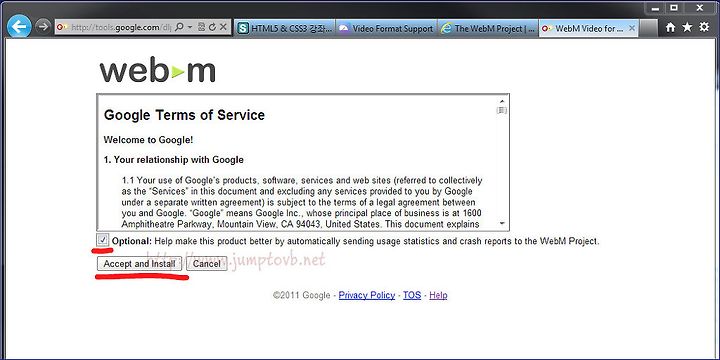Image resolution: width=720 pixels, height=360 pixels.
Task: Switch to The WebM Project tab
Action: click(x=488, y=28)
